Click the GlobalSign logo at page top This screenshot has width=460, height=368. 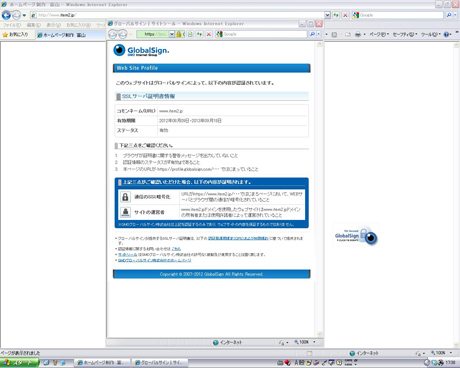click(x=141, y=51)
